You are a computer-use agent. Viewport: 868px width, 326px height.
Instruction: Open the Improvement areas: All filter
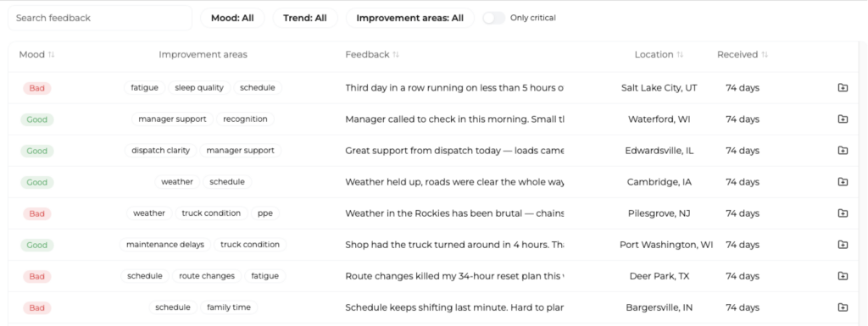409,18
